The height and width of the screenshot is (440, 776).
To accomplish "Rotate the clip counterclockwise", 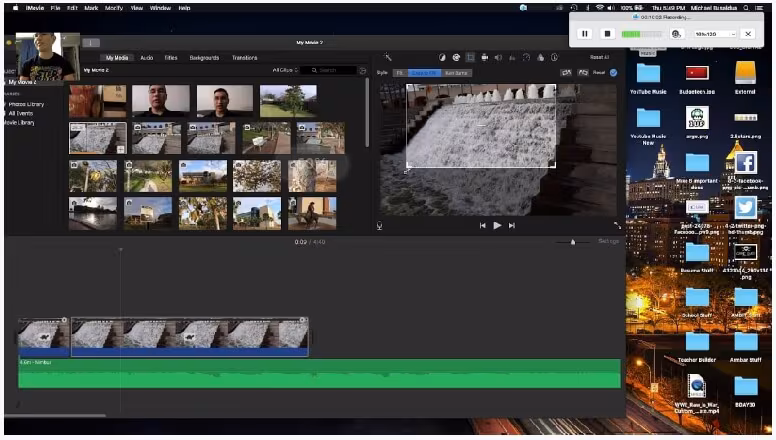I will point(566,73).
